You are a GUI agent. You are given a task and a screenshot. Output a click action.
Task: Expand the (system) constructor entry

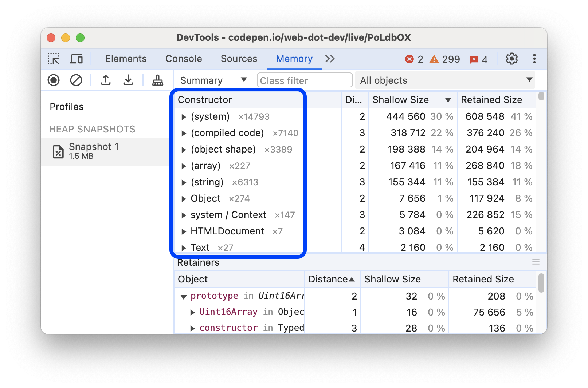184,117
